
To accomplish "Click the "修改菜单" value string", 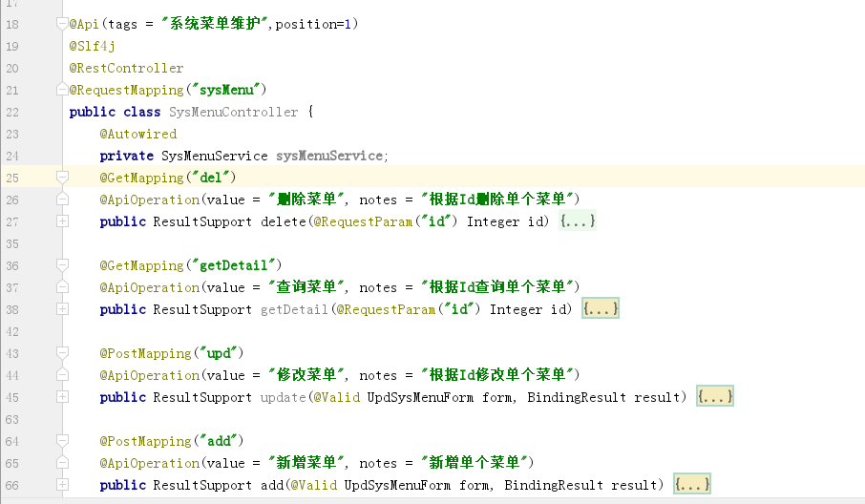I will 306,375.
